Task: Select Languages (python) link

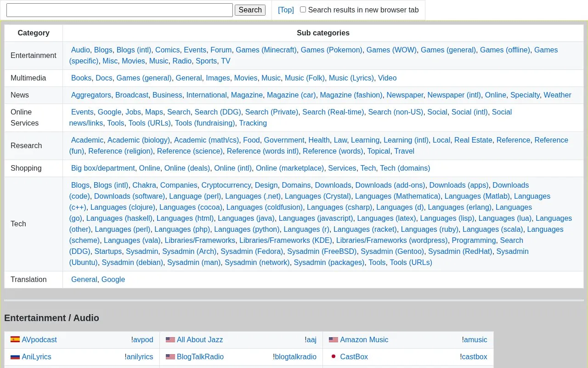Action: click(x=247, y=229)
